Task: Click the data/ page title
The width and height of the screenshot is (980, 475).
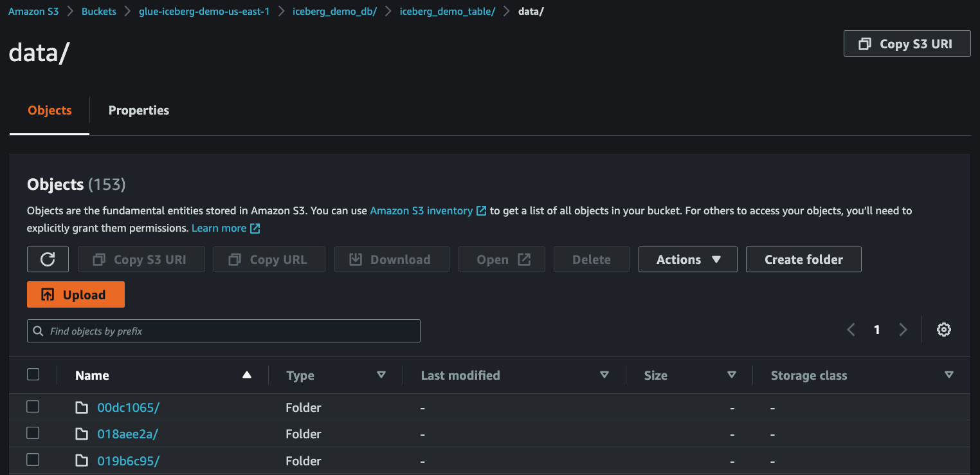Action: coord(39,53)
